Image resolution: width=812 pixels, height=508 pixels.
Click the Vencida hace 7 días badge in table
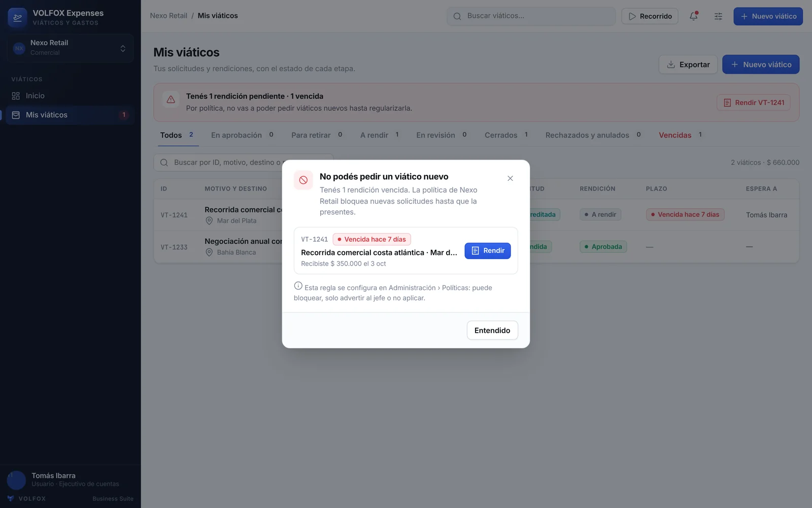pyautogui.click(x=685, y=215)
